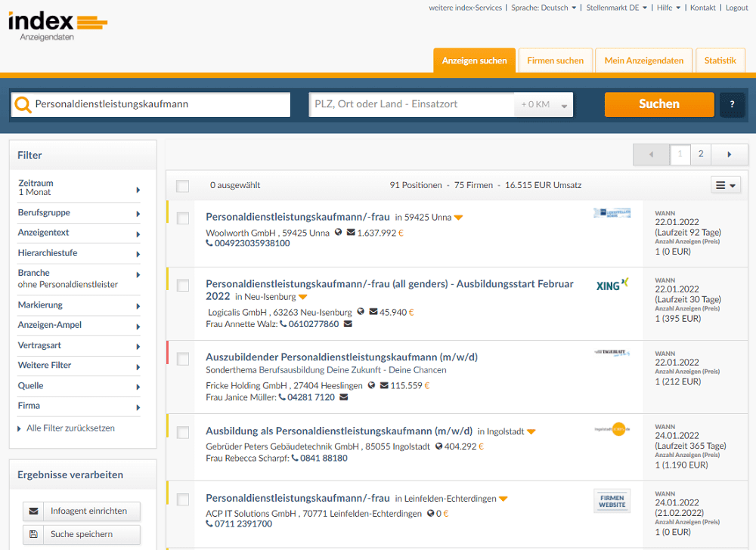The height and width of the screenshot is (550, 756).
Task: Expand location arrow next to 59425 Unna
Action: click(x=459, y=218)
